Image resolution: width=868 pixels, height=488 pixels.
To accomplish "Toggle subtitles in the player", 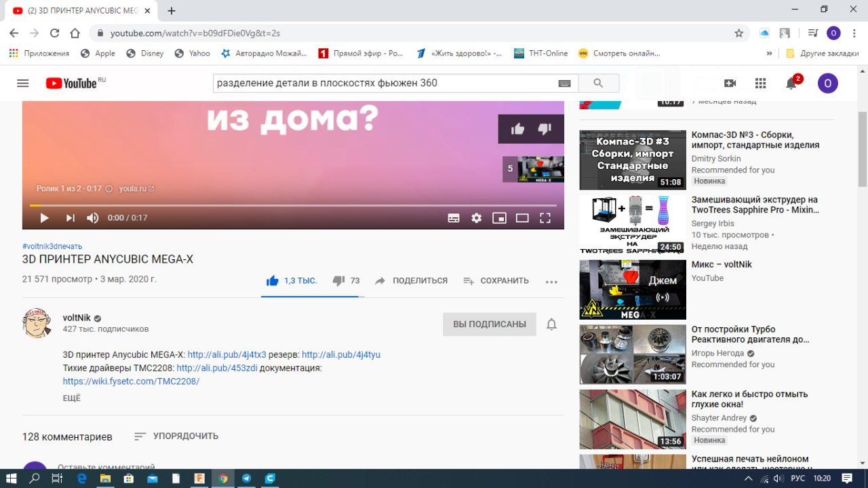I will point(454,218).
